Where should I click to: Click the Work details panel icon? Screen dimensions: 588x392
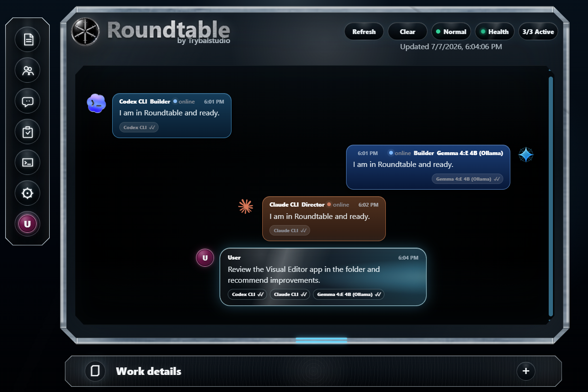click(x=95, y=371)
